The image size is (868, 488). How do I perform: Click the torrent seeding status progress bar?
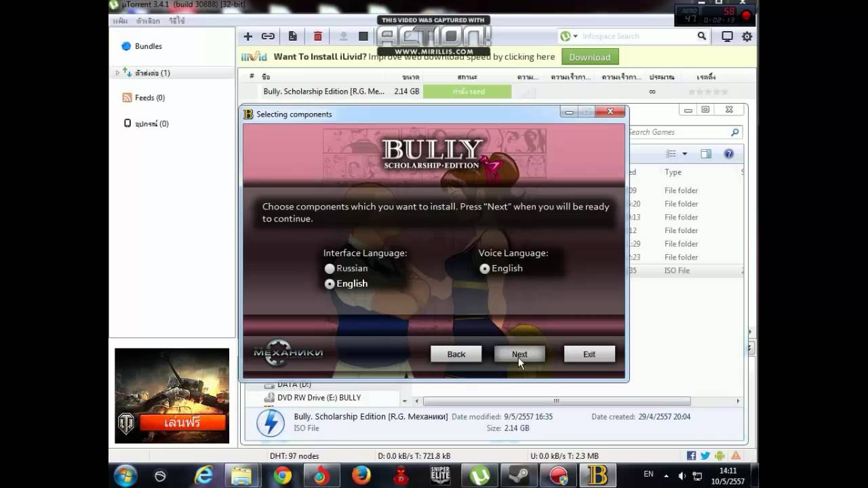pyautogui.click(x=467, y=91)
